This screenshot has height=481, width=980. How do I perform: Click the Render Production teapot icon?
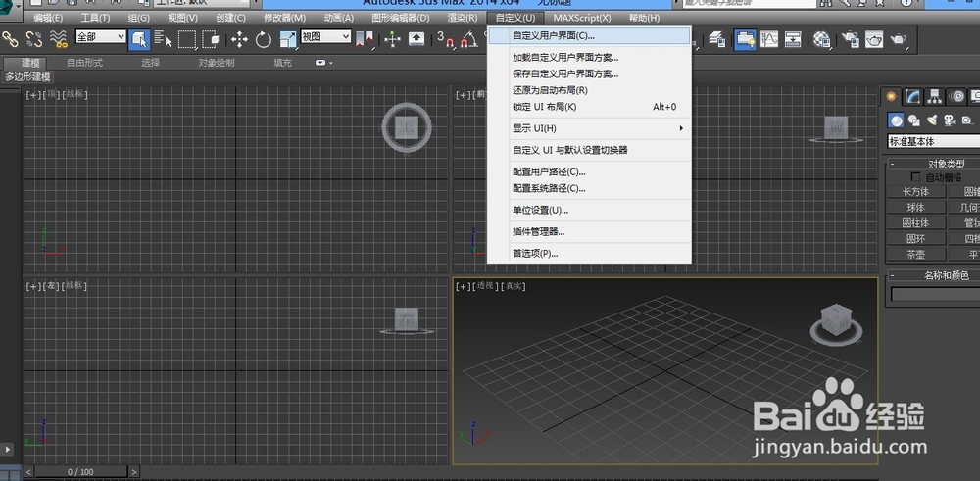click(898, 39)
